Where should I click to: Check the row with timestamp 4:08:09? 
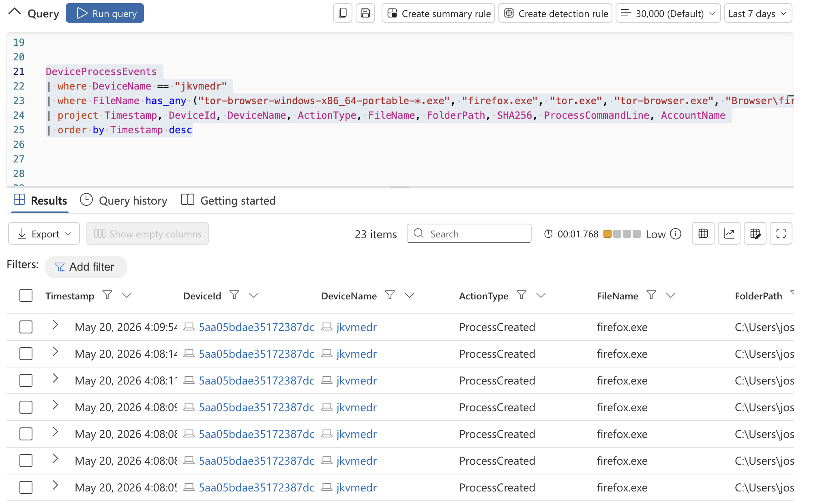click(x=26, y=407)
